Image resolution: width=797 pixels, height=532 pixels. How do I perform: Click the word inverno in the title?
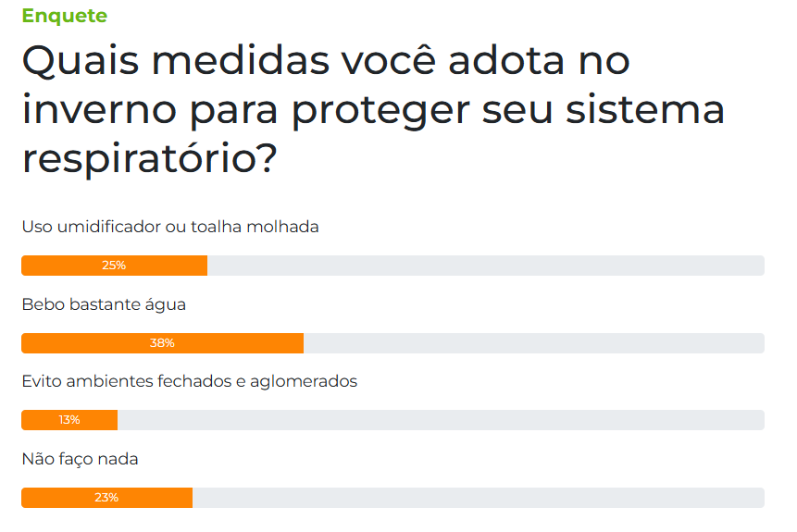99,110
